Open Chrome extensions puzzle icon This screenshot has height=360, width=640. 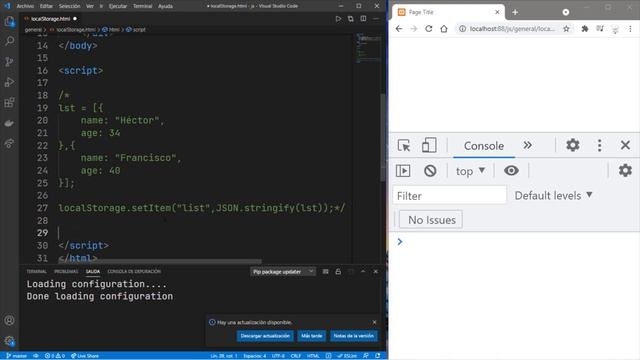click(x=585, y=29)
